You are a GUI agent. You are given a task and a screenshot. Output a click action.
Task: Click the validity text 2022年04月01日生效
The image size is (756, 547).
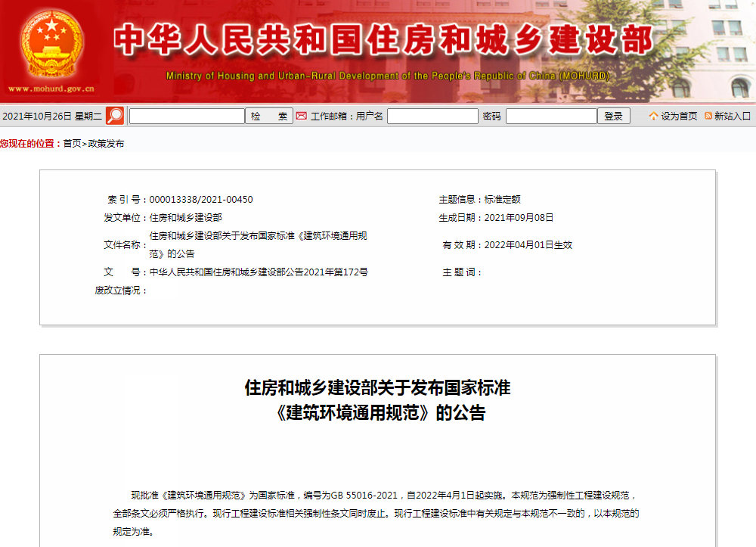click(528, 244)
